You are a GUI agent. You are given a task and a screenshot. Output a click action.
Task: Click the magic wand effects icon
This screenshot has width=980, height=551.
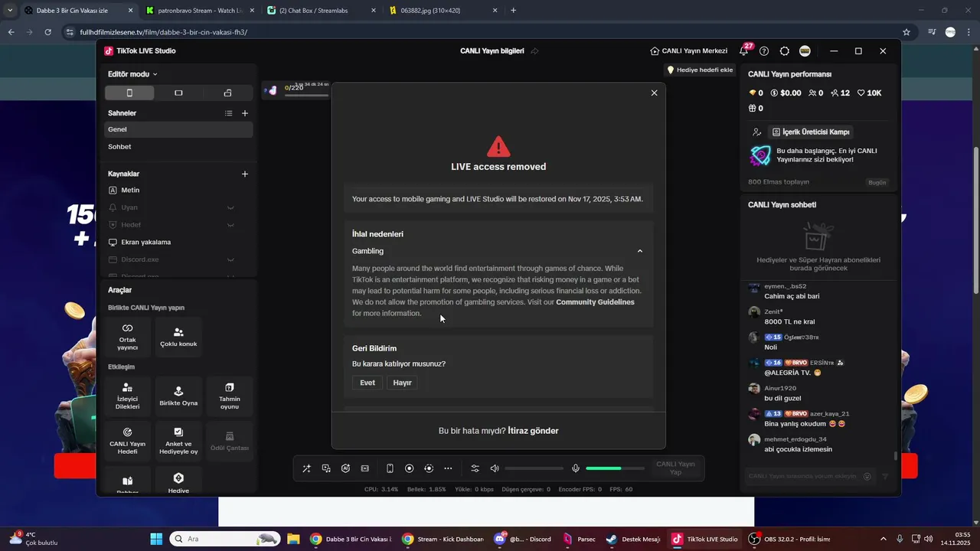point(306,468)
